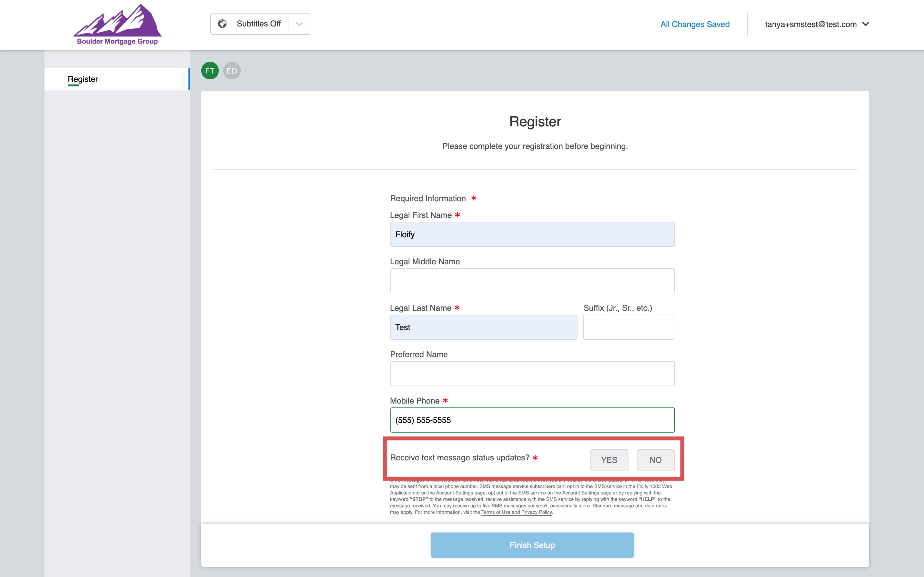Click into the Legal Middle Name field
This screenshot has height=577, width=924.
pos(532,281)
